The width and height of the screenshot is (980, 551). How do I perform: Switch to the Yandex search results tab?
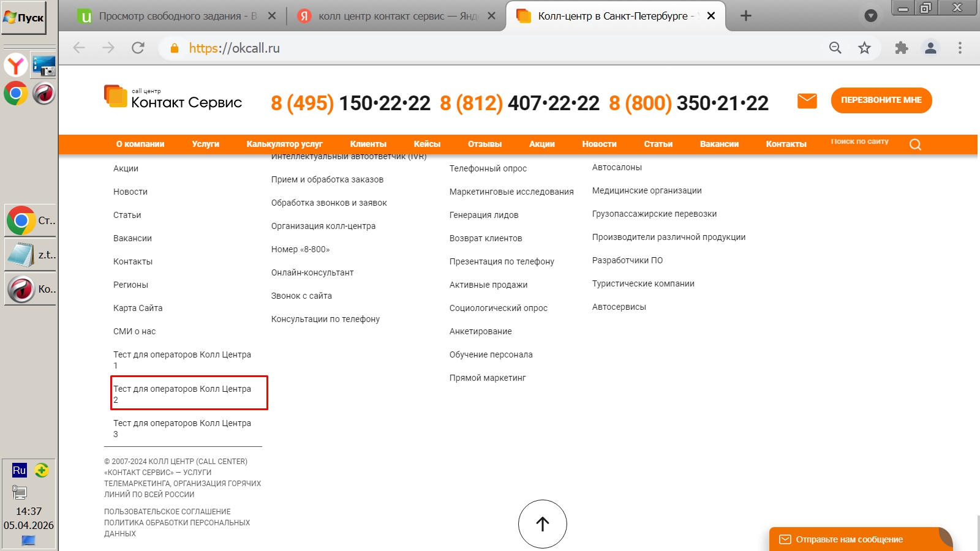click(397, 16)
